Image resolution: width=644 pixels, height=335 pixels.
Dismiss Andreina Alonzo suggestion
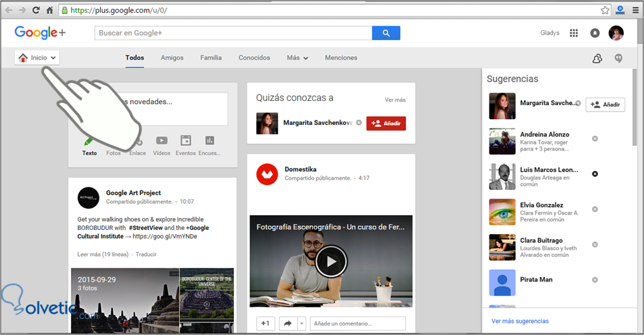click(595, 138)
